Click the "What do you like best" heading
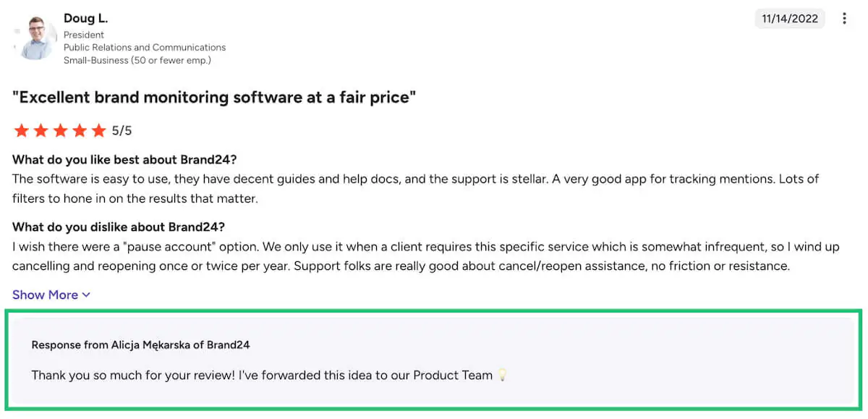Screen dimensions: 868x419 124,159
